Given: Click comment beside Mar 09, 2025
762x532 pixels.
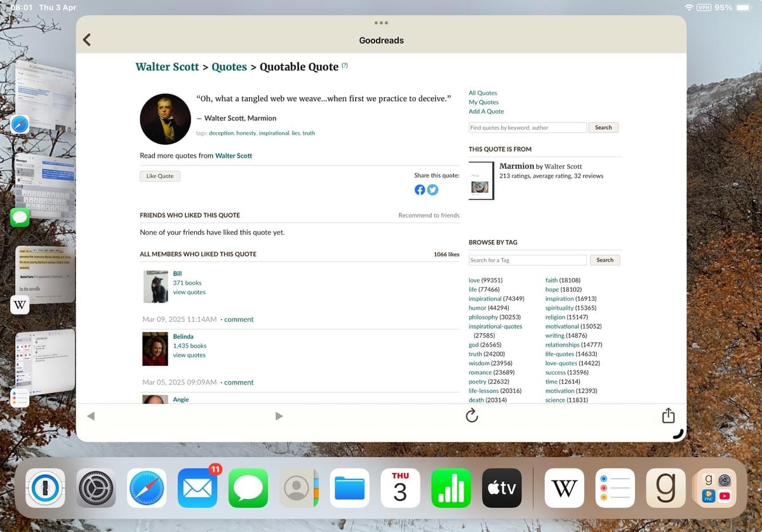Looking at the screenshot, I should click(239, 319).
